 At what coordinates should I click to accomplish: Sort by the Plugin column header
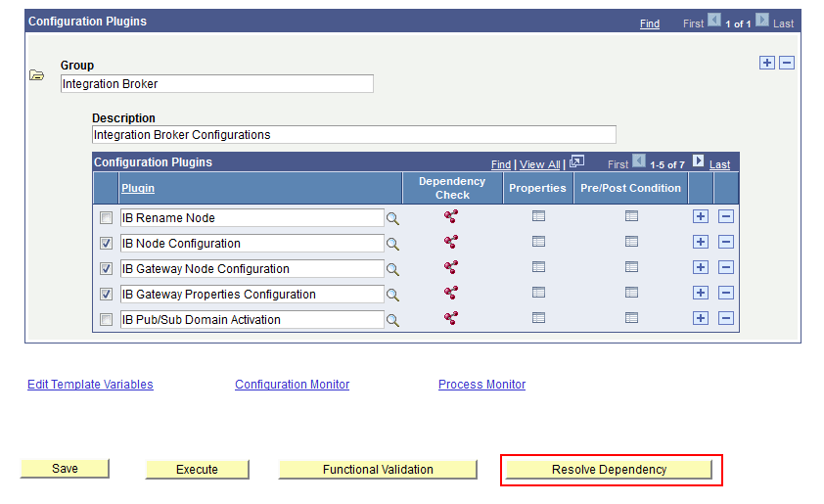tap(138, 188)
